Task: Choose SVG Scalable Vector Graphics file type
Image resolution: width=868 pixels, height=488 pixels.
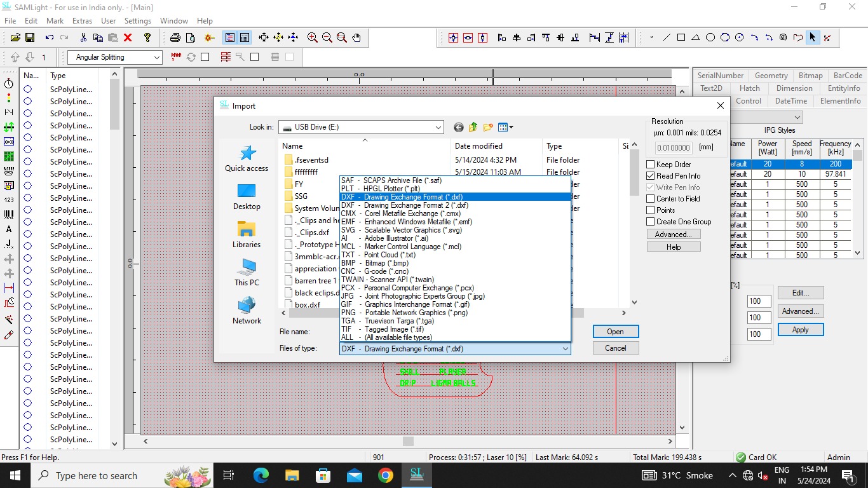Action: [x=455, y=230]
